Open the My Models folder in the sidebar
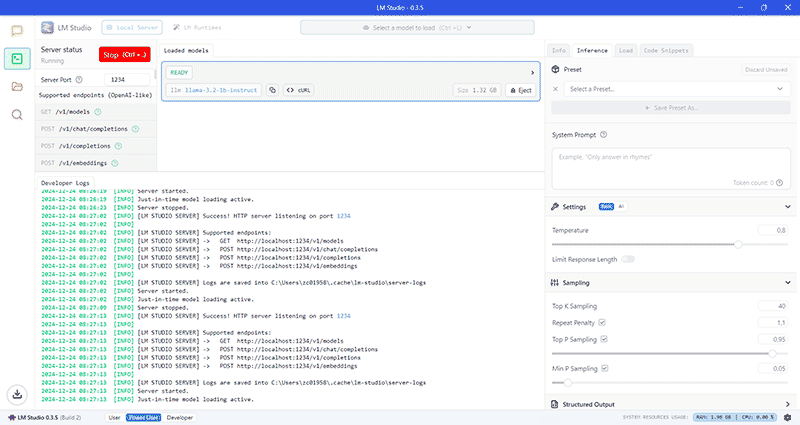800x425 pixels. (x=17, y=86)
